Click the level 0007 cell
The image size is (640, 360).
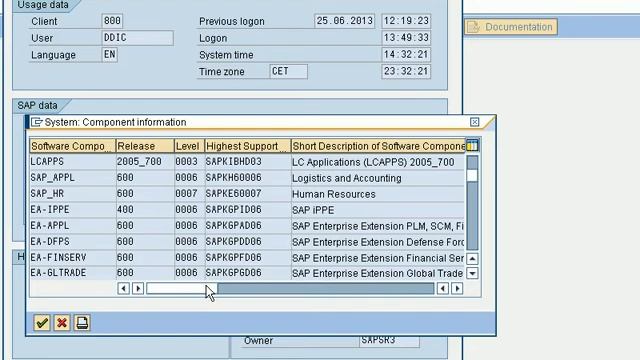click(189, 194)
